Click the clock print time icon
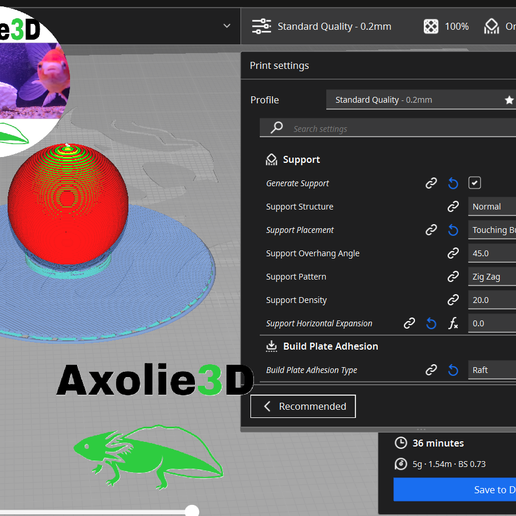516x516 pixels. click(x=401, y=443)
